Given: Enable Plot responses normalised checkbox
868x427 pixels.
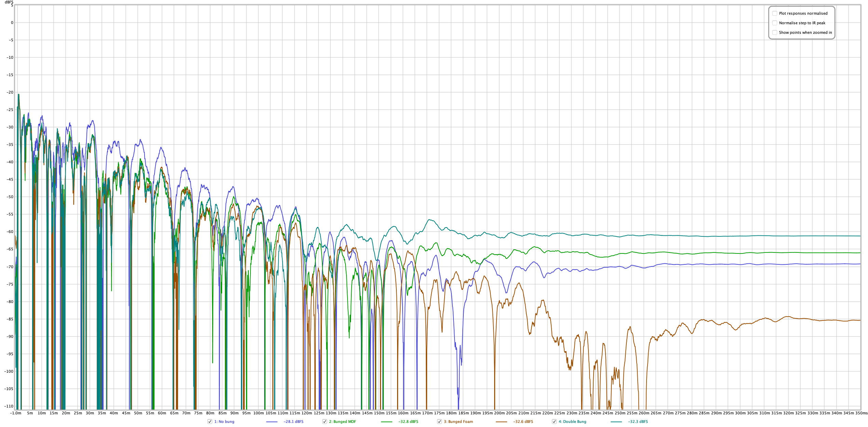Looking at the screenshot, I should click(775, 13).
